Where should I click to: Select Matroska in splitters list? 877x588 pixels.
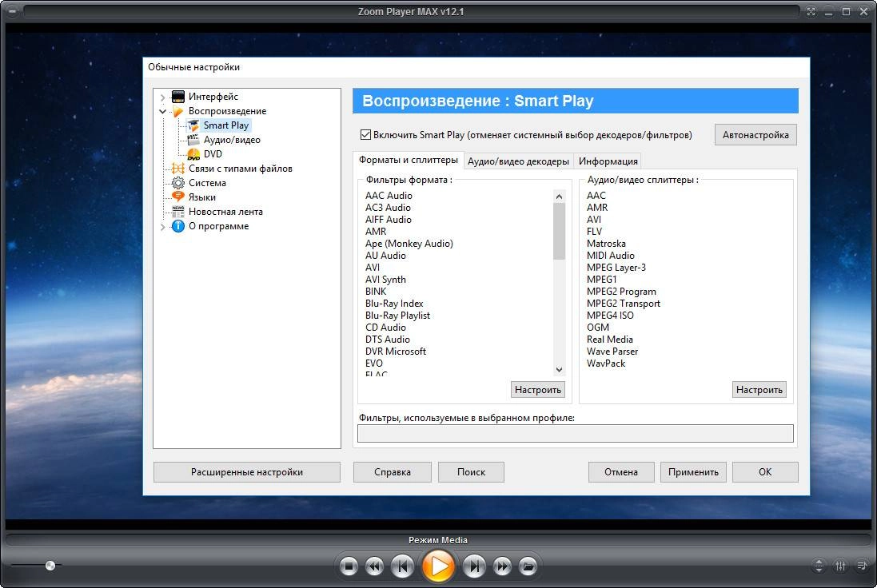[x=606, y=244]
